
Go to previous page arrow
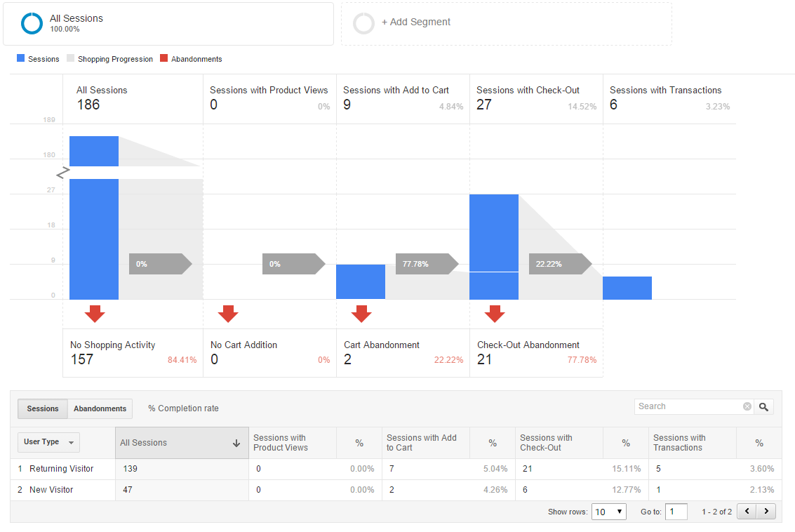pyautogui.click(x=747, y=512)
